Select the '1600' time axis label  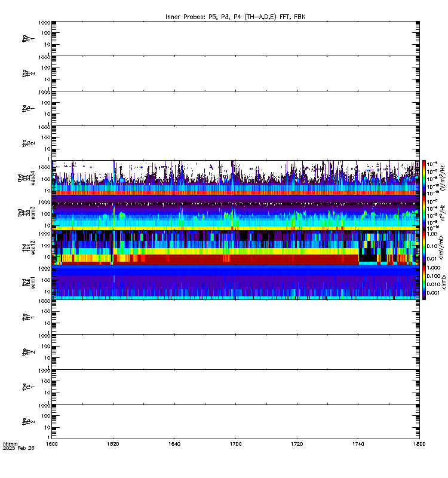(x=52, y=444)
